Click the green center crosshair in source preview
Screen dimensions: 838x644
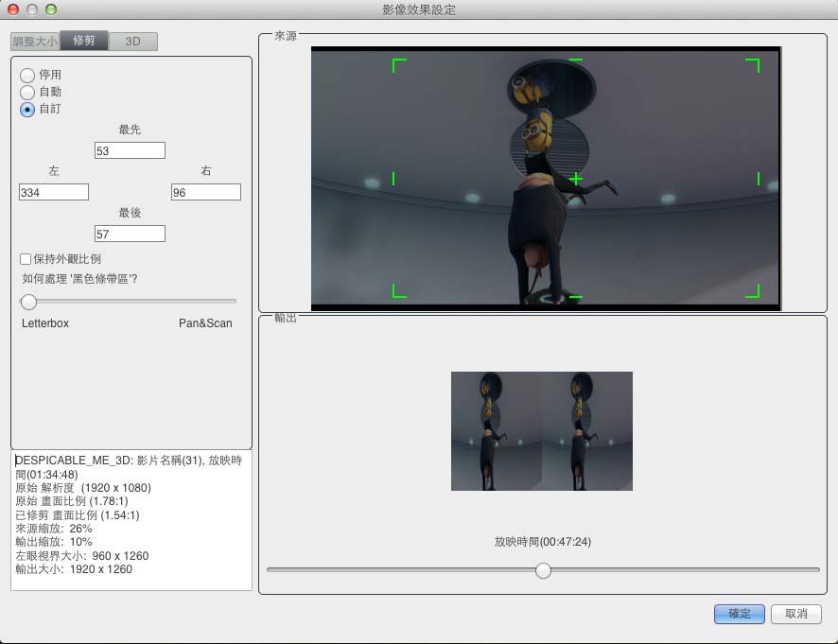(575, 178)
